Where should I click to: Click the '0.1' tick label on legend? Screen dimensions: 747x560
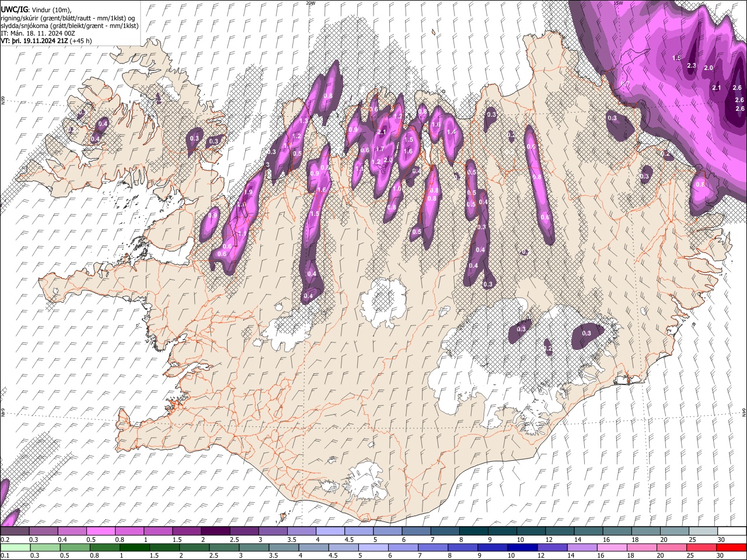pos(5,555)
